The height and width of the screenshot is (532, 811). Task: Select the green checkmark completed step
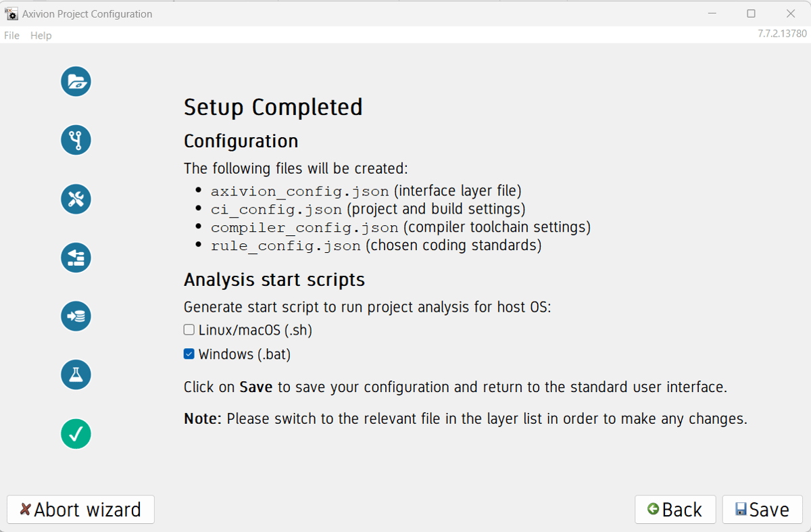[x=76, y=433]
